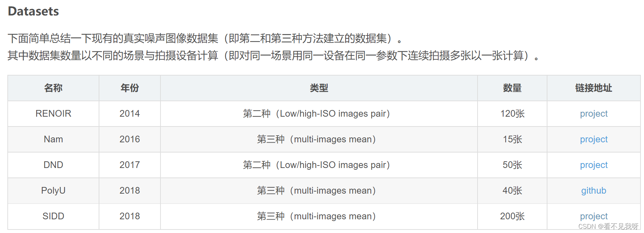Image resolution: width=644 pixels, height=233 pixels.
Task: Click the 年份 column header
Action: tap(130, 88)
